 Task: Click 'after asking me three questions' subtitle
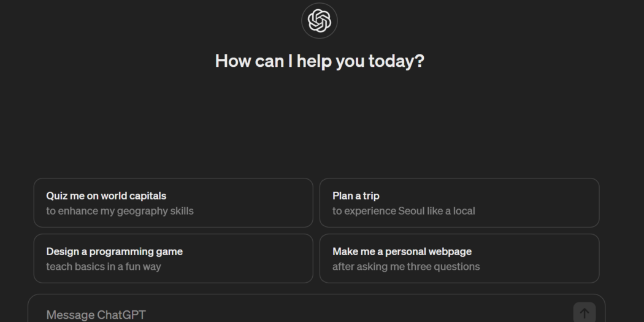[x=406, y=267]
